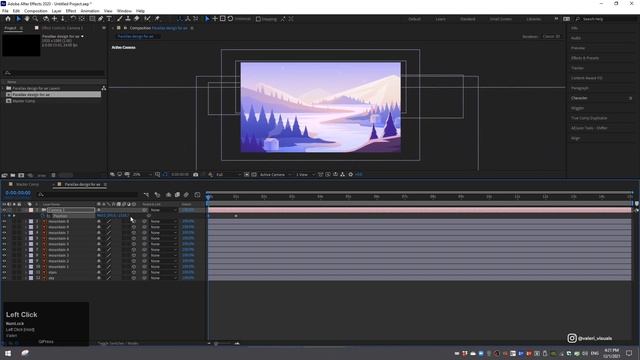Select the Rectangle shape tool
Viewport: 640px width, 360px height.
coord(92,19)
